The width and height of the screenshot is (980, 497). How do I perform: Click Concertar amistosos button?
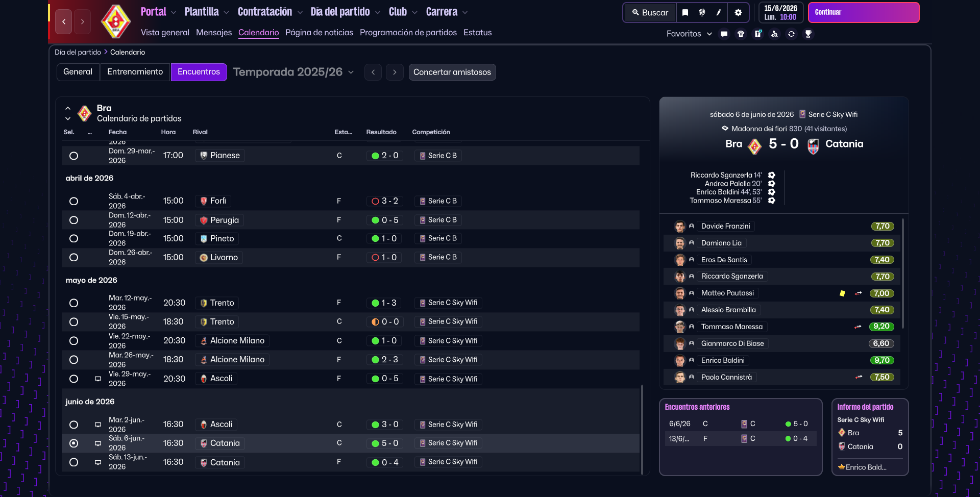452,72
